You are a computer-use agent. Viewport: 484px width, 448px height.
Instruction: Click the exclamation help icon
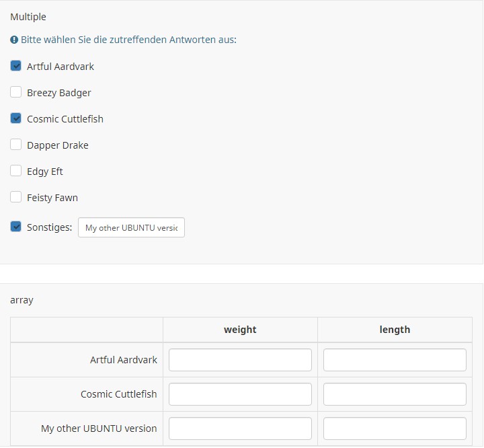(14, 40)
